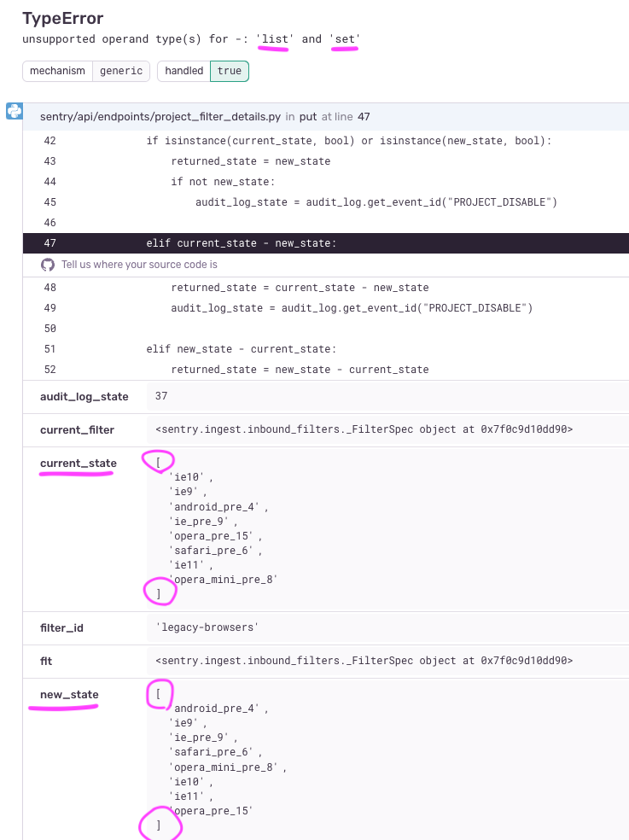Select the 'mechanism generic' tag pill
Viewport: 629px width, 840px height.
(x=85, y=71)
